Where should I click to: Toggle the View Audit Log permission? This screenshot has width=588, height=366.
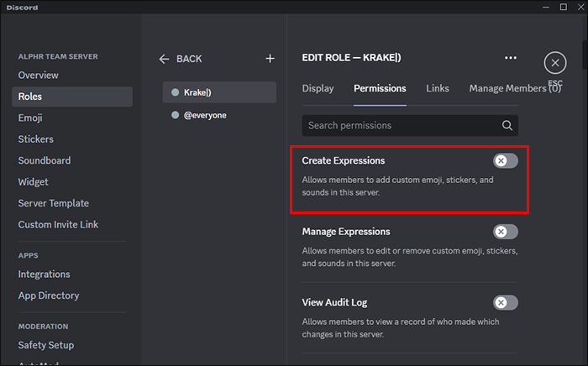pyautogui.click(x=505, y=302)
